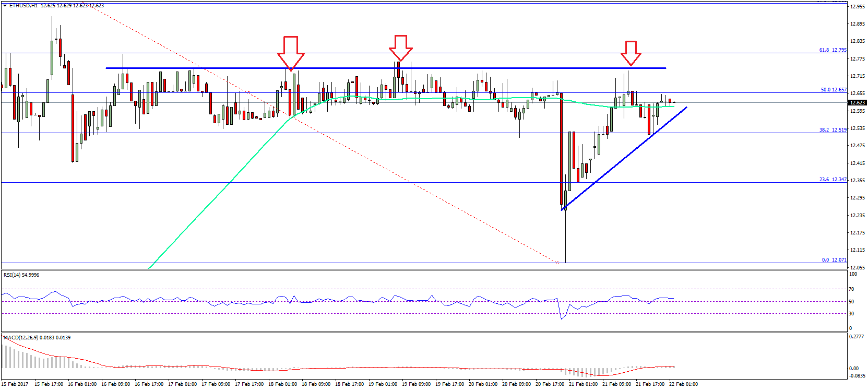Click the 21 Feb 01:00 time label

pyautogui.click(x=583, y=384)
